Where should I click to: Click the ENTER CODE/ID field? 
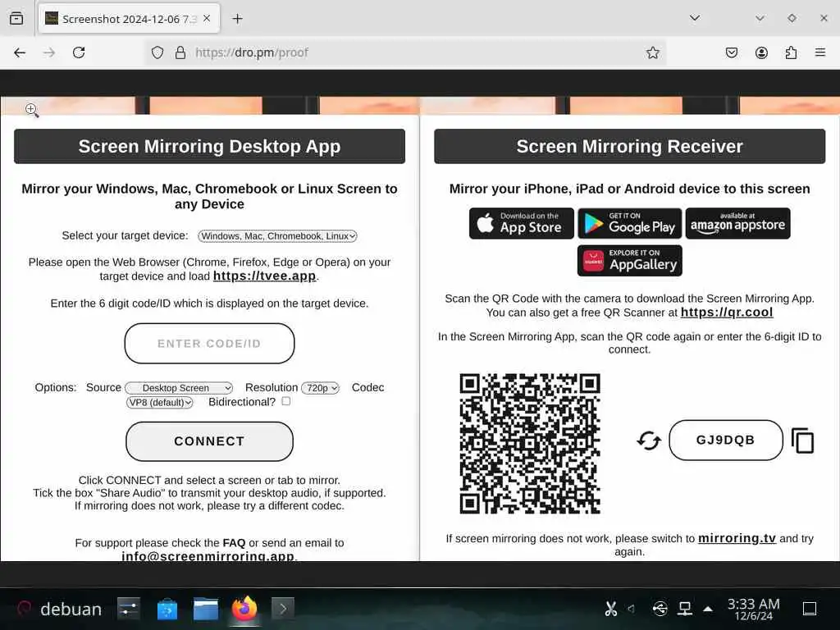click(209, 344)
